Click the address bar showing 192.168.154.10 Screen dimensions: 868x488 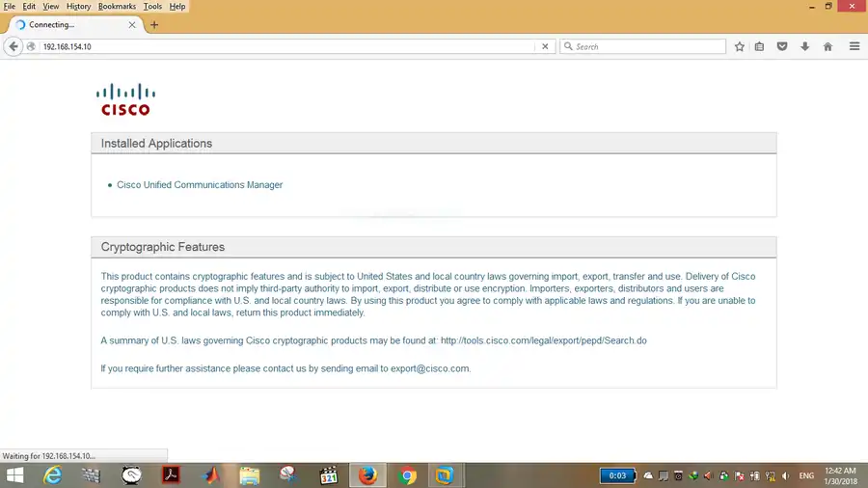tap(287, 46)
